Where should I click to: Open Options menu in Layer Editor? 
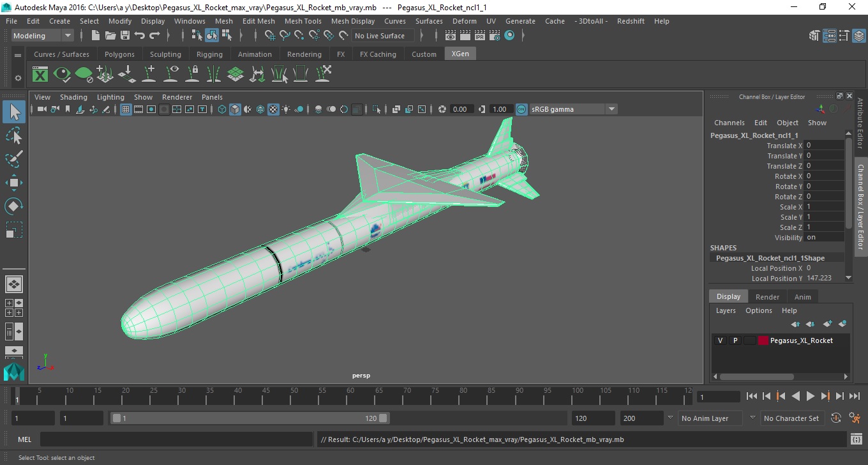(x=759, y=310)
